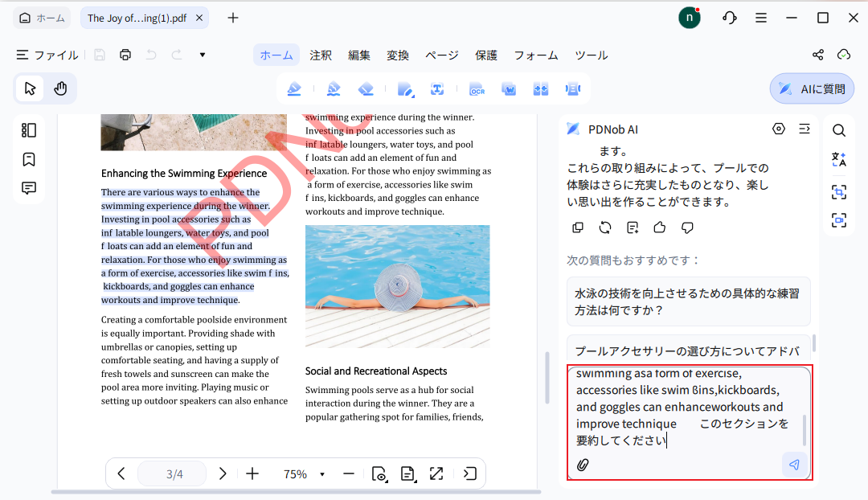The width and height of the screenshot is (868, 500).
Task: Open the dropdown arrow next to redo
Action: click(202, 54)
